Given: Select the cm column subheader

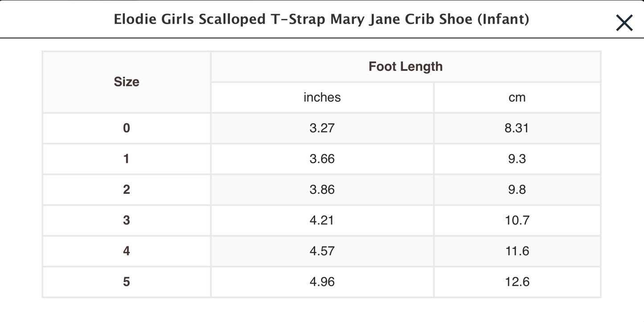Looking at the screenshot, I should coord(517,97).
